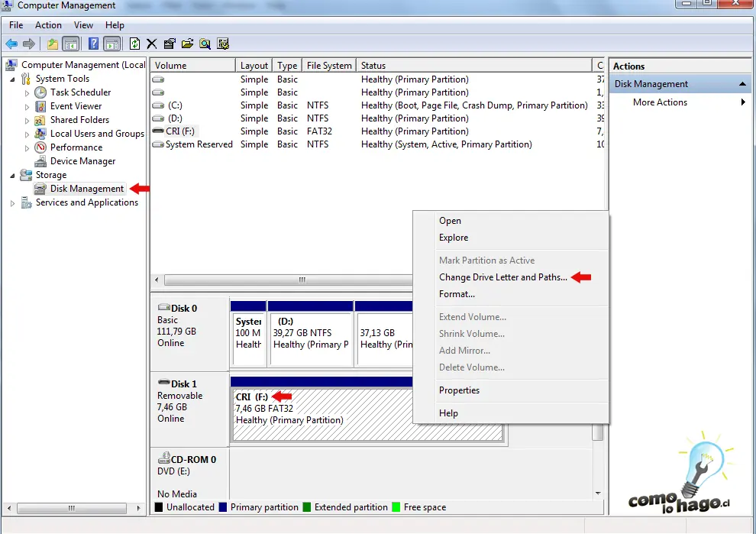Collapse the System Tools tree node
This screenshot has width=756, height=534.
[x=13, y=79]
